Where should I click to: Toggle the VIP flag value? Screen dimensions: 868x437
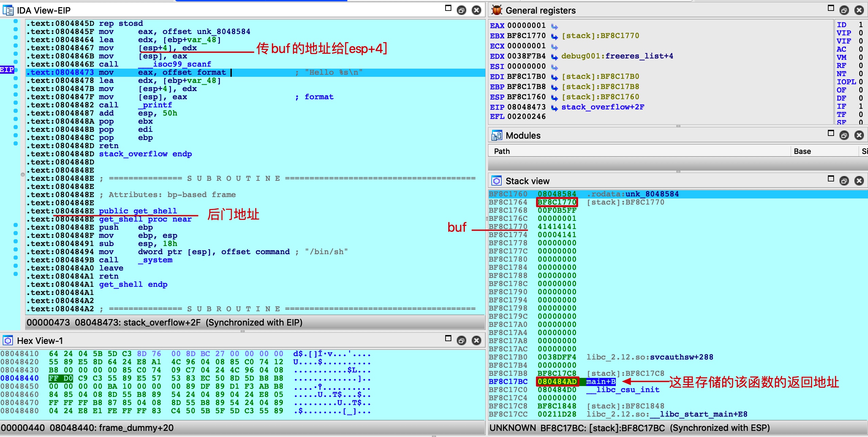tap(861, 33)
